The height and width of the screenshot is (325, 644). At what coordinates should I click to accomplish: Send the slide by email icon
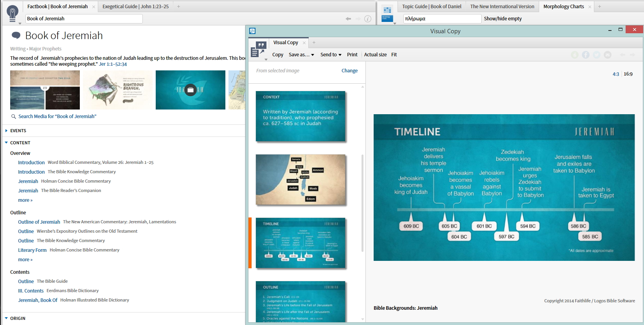[608, 55]
